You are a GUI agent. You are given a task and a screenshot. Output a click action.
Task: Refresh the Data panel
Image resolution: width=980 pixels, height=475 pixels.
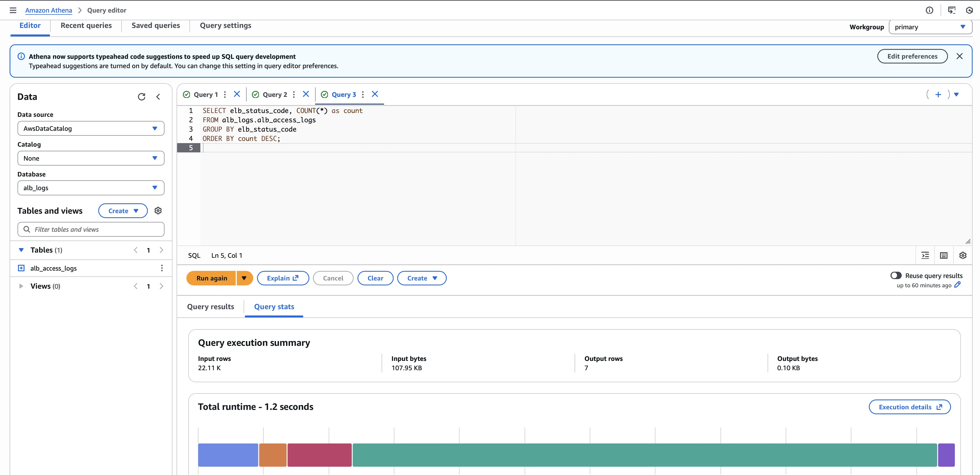pos(142,97)
